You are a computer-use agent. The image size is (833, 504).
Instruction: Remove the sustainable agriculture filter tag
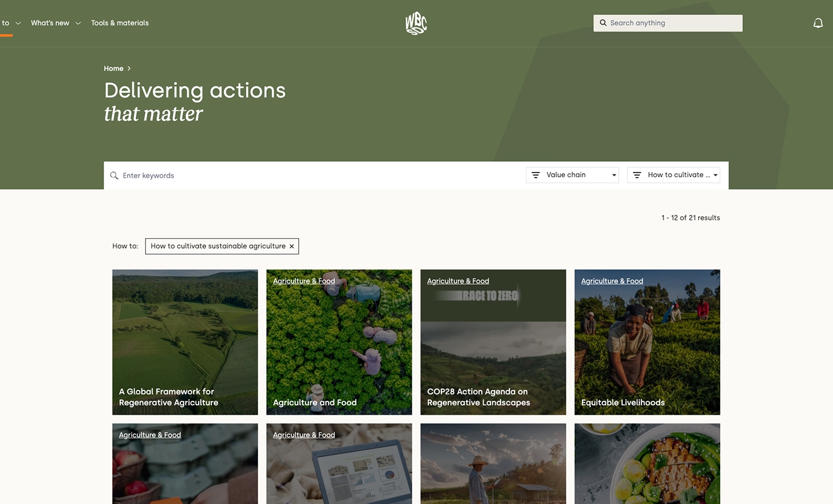click(291, 246)
